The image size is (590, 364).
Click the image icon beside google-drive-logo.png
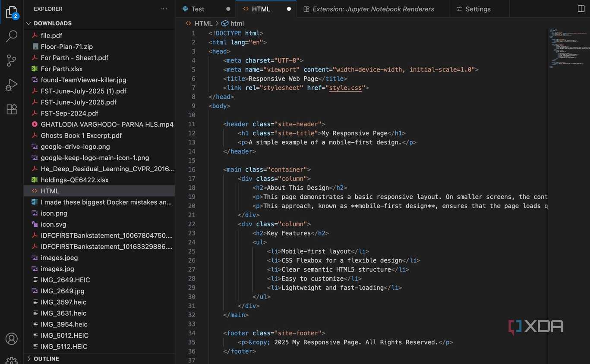(35, 147)
